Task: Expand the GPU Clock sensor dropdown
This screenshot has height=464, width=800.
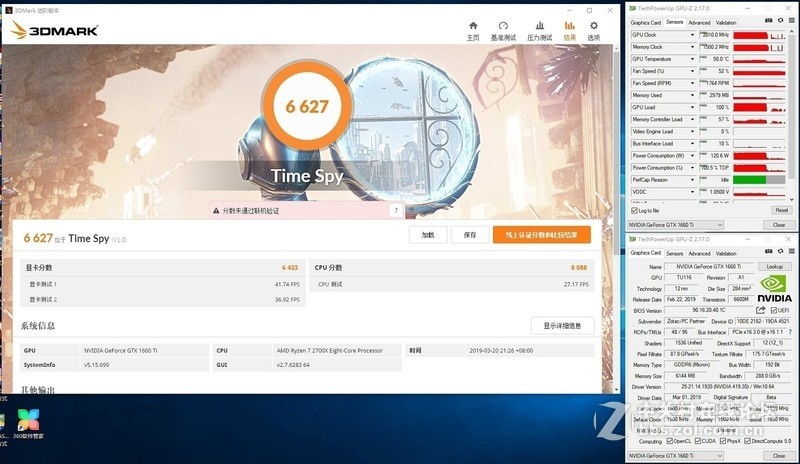Action: pyautogui.click(x=692, y=35)
